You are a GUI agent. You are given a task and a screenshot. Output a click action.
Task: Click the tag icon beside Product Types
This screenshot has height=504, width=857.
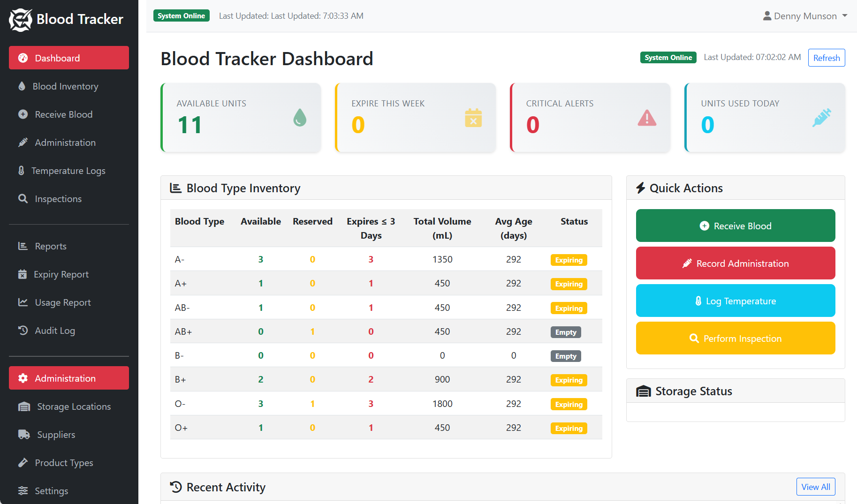point(23,463)
